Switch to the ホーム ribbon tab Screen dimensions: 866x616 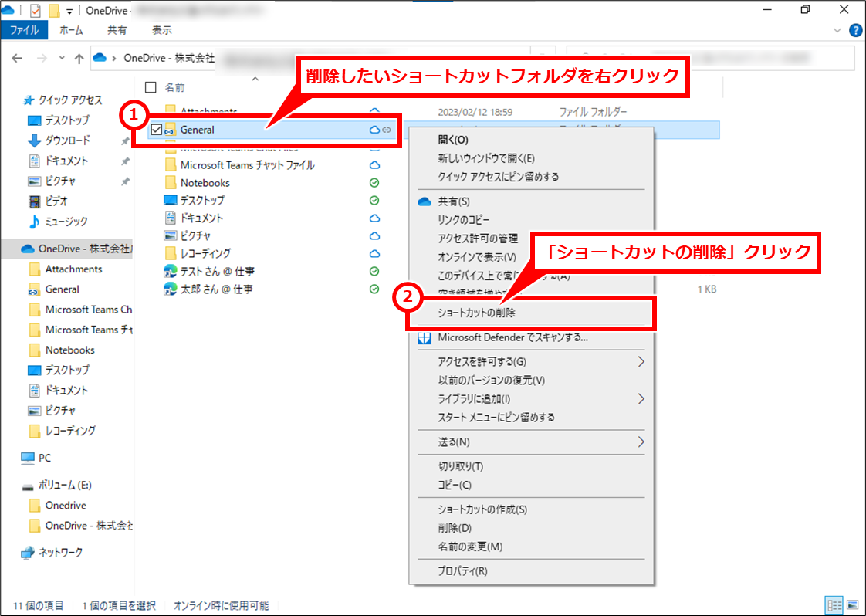point(71,30)
